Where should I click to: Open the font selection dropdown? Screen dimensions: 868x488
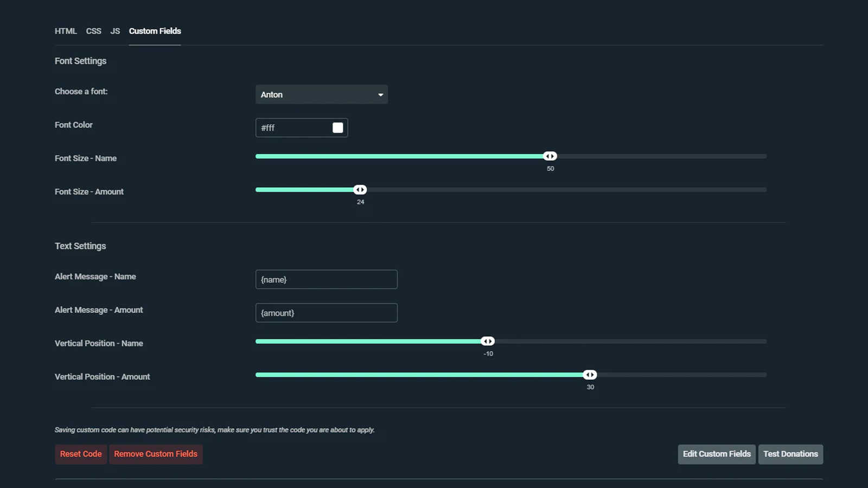pyautogui.click(x=322, y=94)
